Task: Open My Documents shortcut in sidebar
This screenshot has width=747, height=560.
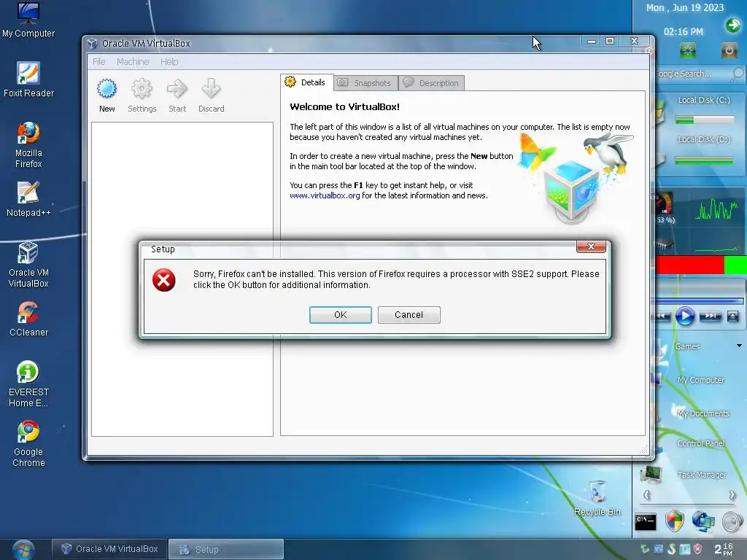Action: point(703,413)
